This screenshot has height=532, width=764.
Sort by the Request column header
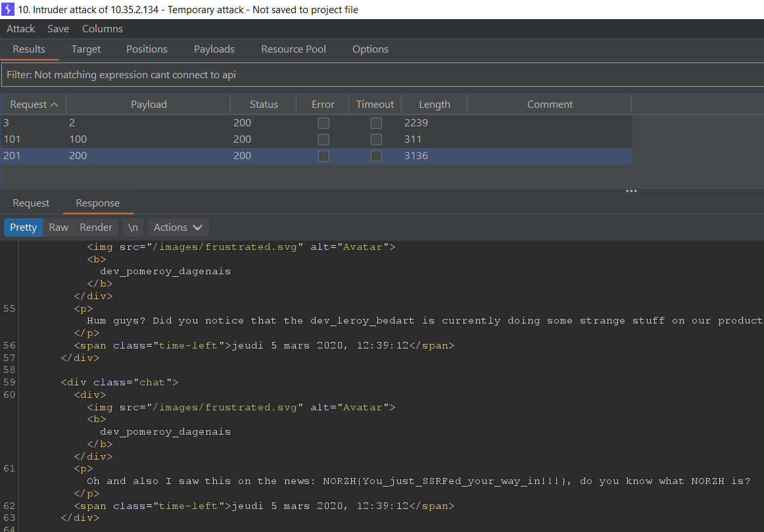coord(33,105)
